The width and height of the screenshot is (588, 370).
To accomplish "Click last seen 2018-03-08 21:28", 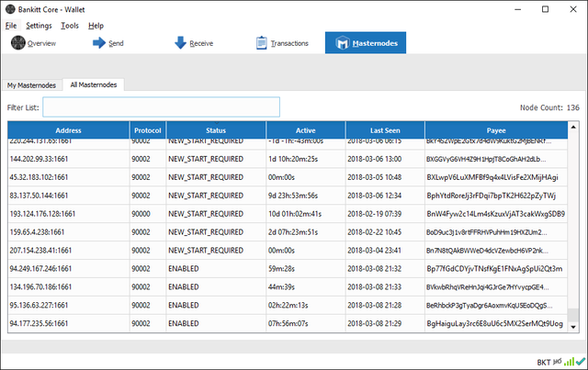I will pyautogui.click(x=374, y=306).
